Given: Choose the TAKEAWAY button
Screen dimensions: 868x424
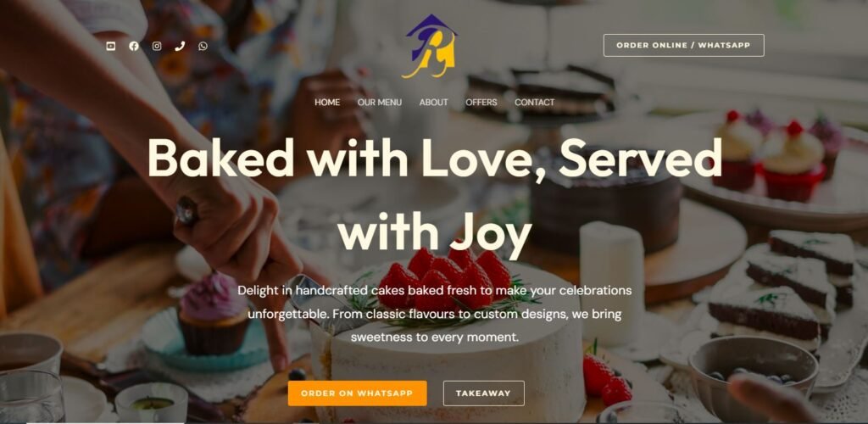Looking at the screenshot, I should 483,393.
